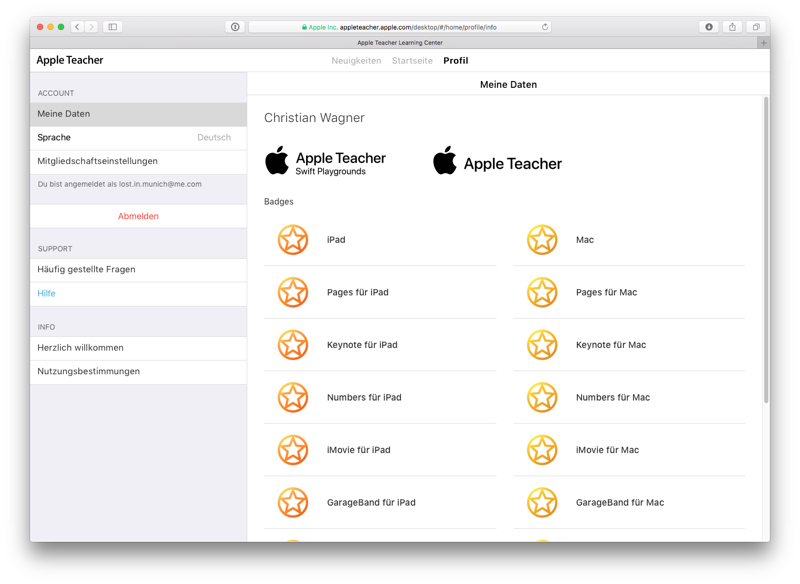Click the Share icon in Safari toolbar
This screenshot has height=584, width=800.
[x=732, y=27]
